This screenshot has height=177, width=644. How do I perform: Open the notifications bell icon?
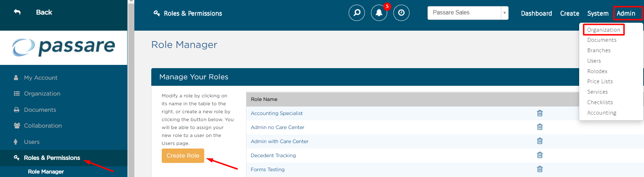[x=379, y=13]
